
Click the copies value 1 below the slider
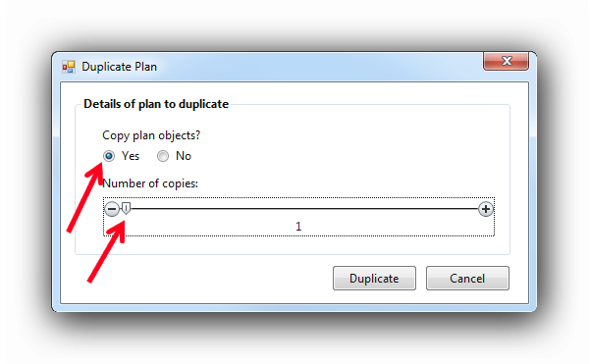tap(298, 227)
